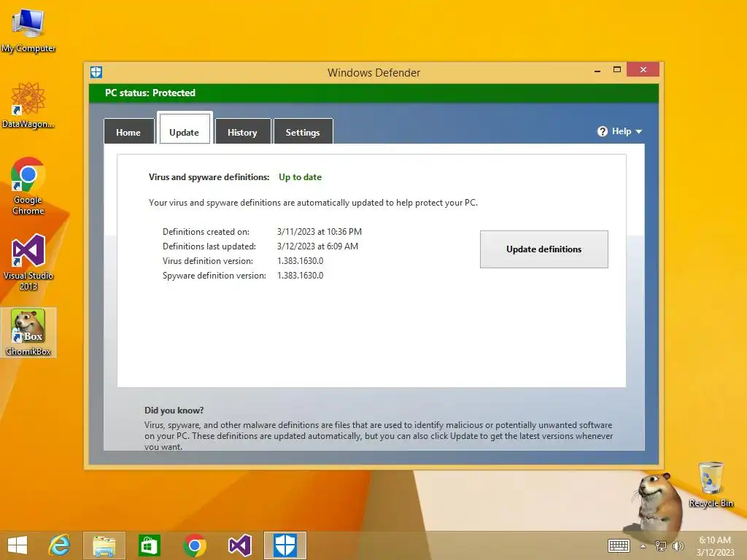The width and height of the screenshot is (747, 560).
Task: Select the DataWagon desktop shortcut
Action: coord(28,105)
